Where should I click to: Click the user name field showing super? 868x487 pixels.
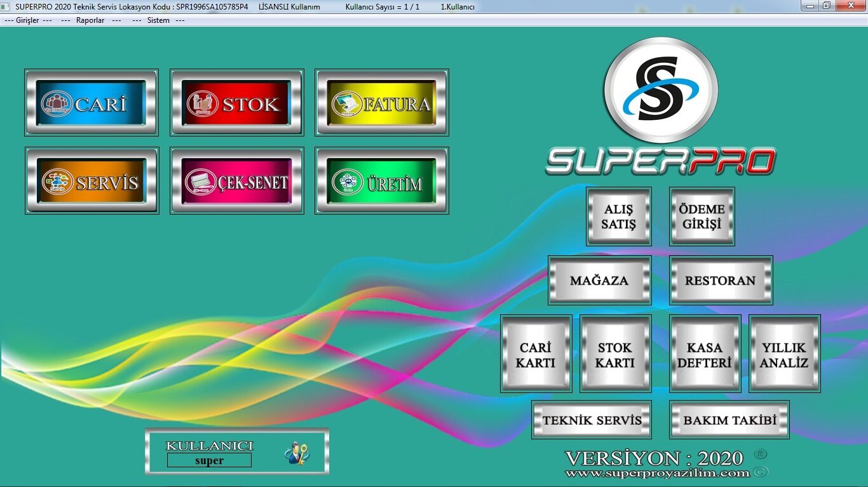[209, 460]
